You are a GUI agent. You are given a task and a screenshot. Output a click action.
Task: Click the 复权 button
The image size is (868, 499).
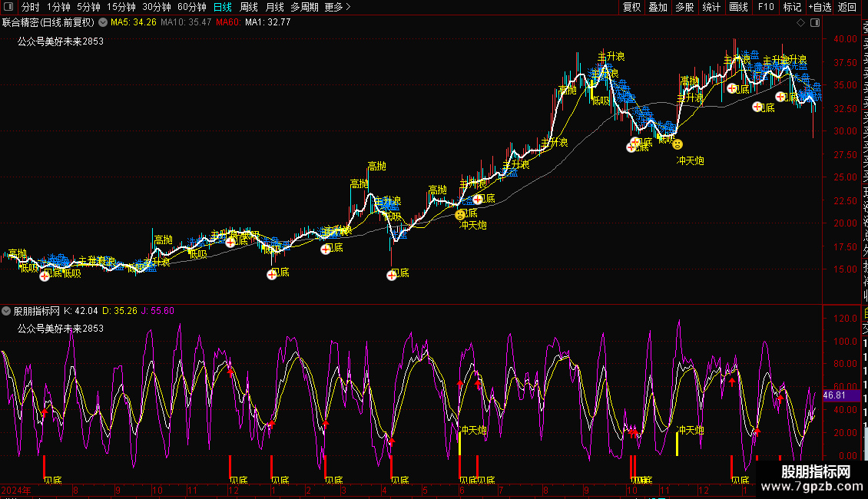tap(631, 7)
